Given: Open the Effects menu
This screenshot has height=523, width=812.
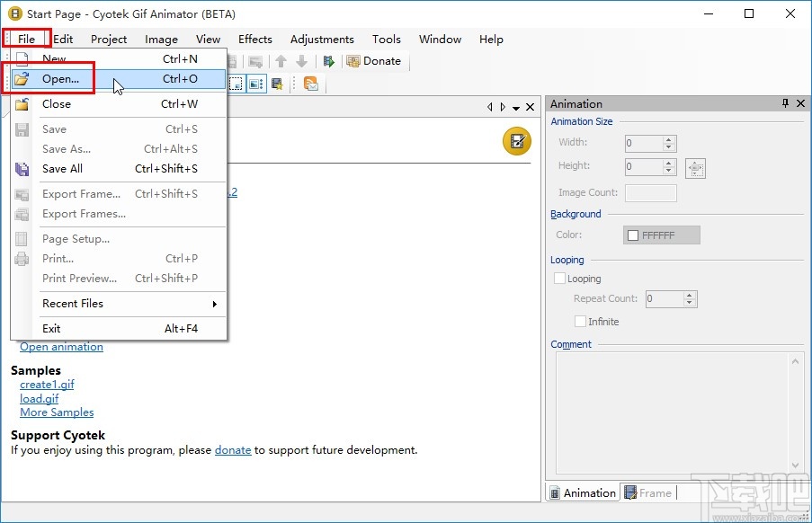Looking at the screenshot, I should (255, 40).
